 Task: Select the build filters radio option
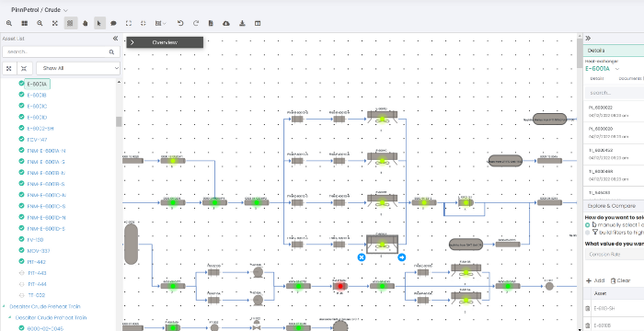pos(587,233)
